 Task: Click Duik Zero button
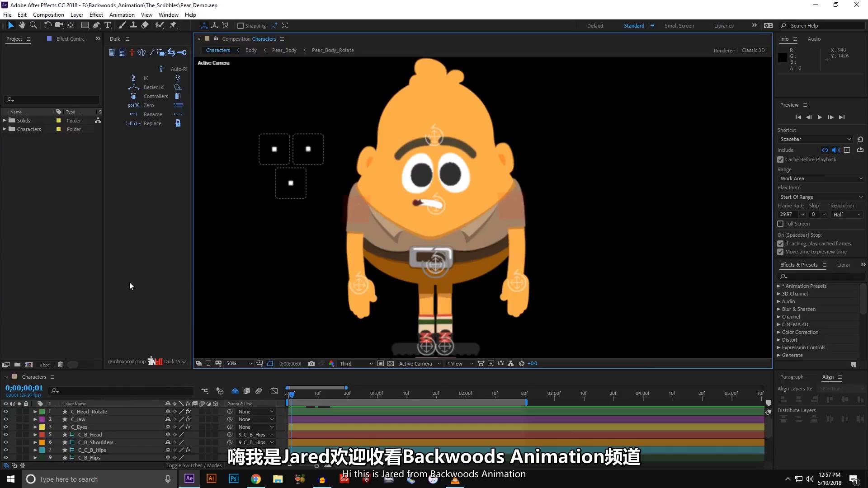pos(149,105)
